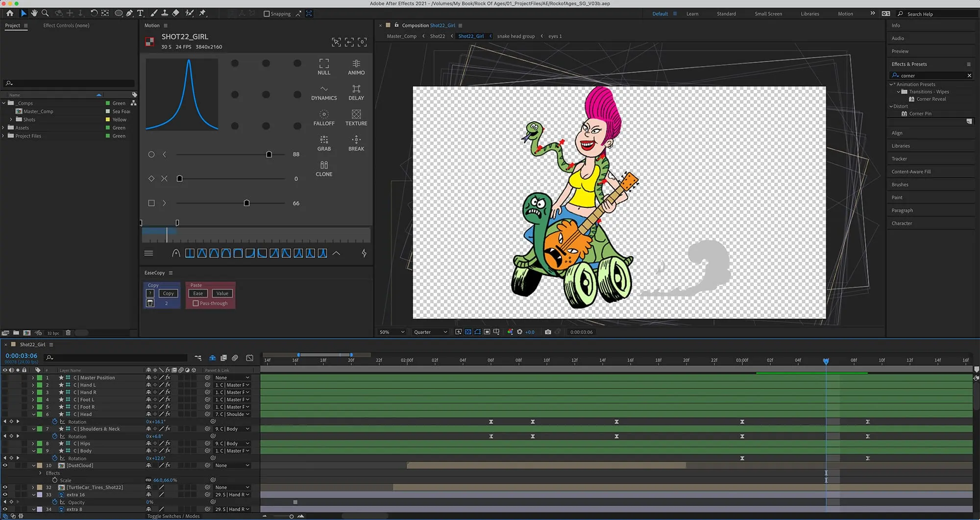
Task: Open the Graph Editor in timeline
Action: 249,358
